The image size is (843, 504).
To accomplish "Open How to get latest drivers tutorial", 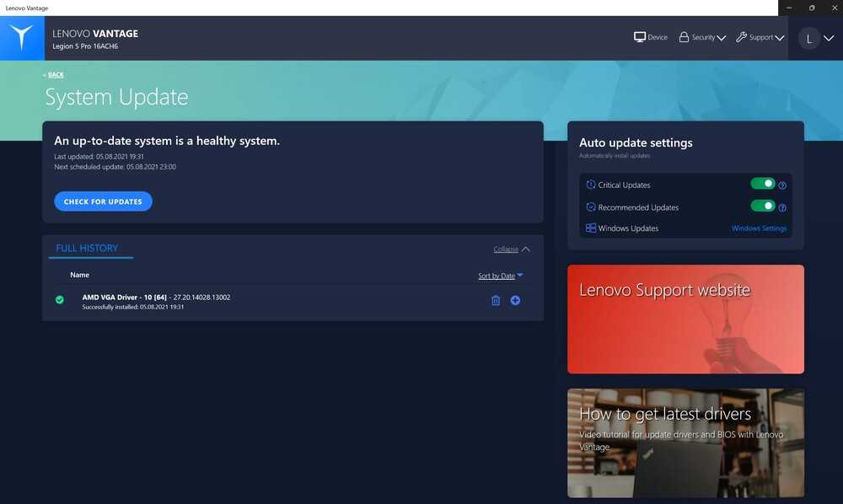I will (685, 442).
